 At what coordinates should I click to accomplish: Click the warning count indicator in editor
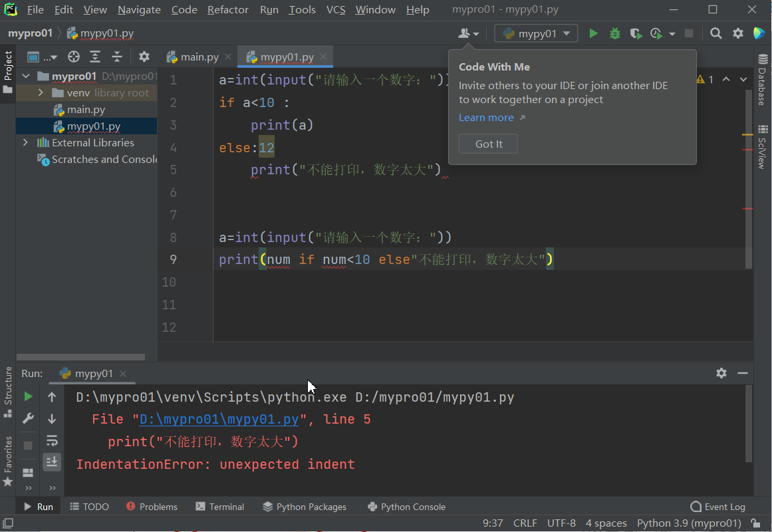[705, 79]
